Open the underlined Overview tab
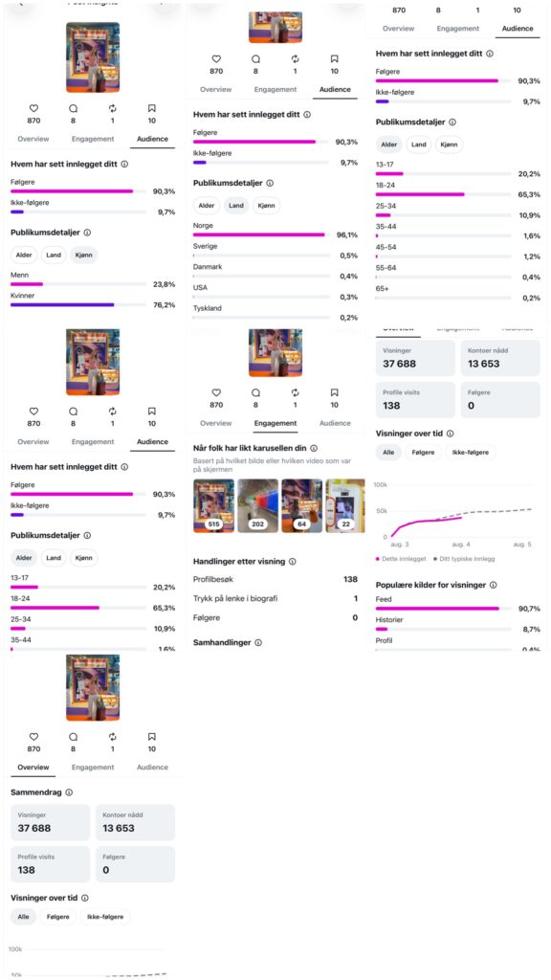This screenshot has height=980, width=551. click(33, 767)
